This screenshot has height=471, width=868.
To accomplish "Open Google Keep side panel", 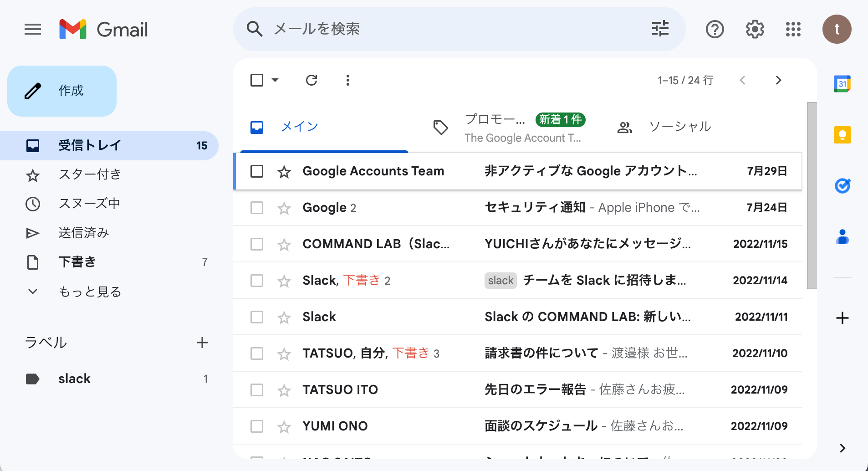I will coord(842,135).
